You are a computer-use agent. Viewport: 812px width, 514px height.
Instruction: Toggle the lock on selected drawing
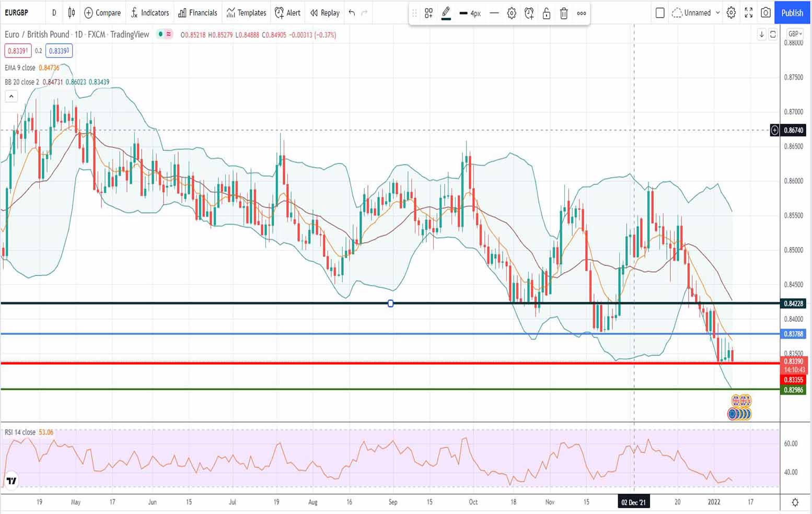[547, 14]
